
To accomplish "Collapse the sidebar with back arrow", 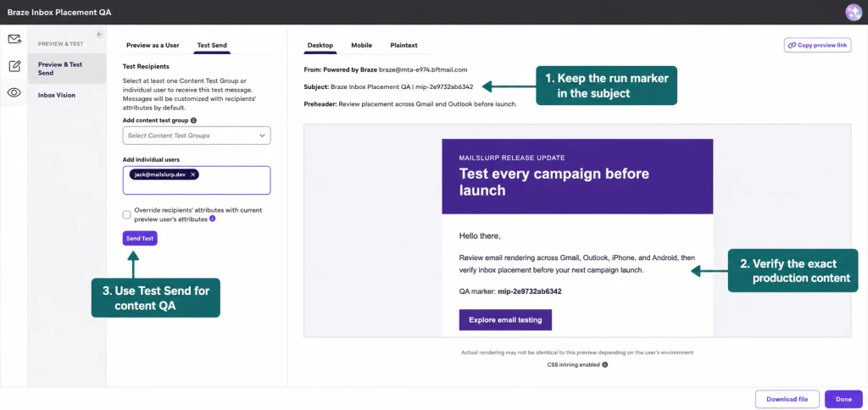I will 100,34.
